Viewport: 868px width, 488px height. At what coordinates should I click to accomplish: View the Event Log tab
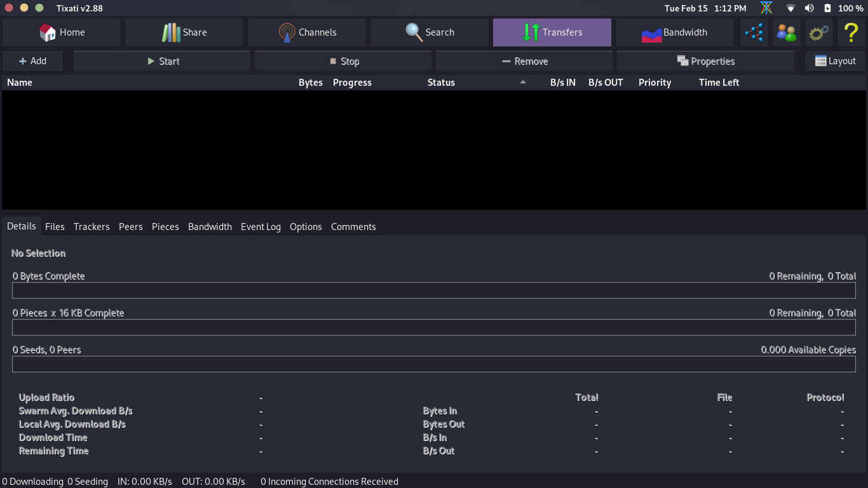(x=261, y=226)
